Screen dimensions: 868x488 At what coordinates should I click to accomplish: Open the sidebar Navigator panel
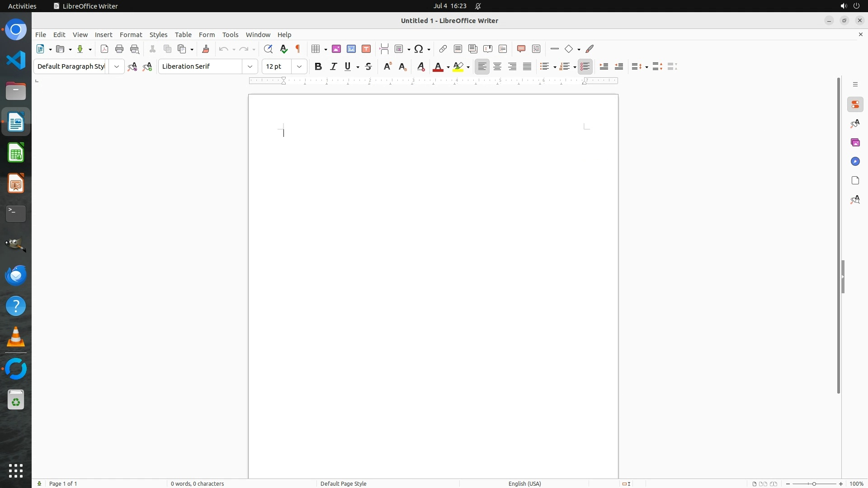(x=855, y=161)
